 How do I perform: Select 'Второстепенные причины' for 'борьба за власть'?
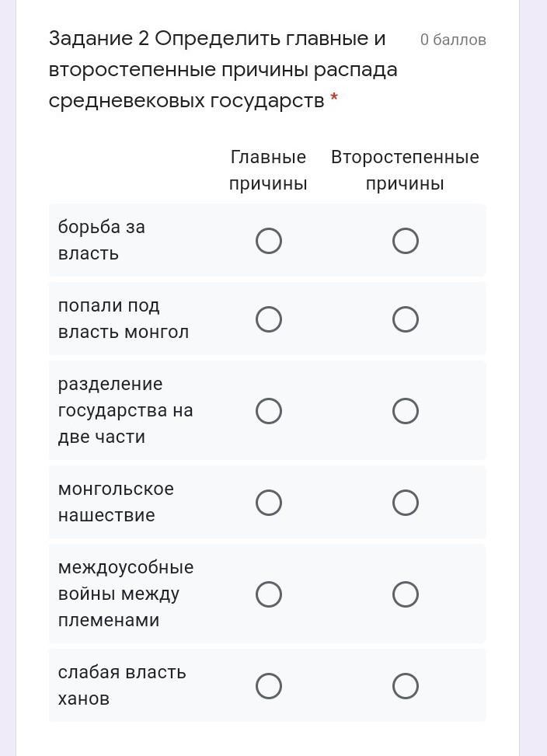(x=406, y=241)
